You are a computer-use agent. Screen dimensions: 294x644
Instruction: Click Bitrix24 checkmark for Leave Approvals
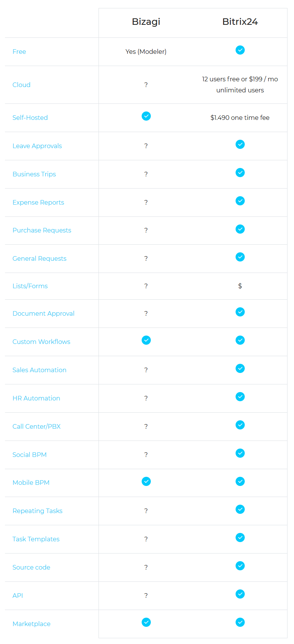click(240, 144)
